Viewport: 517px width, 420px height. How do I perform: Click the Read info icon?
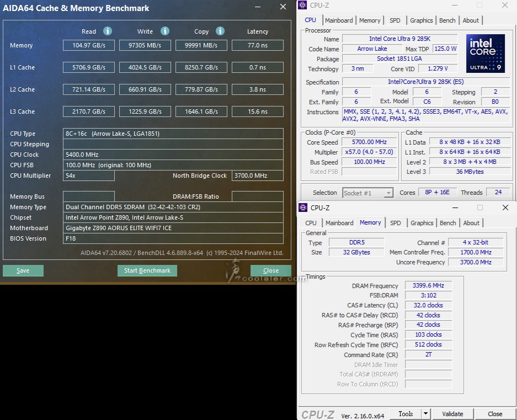coord(108,31)
